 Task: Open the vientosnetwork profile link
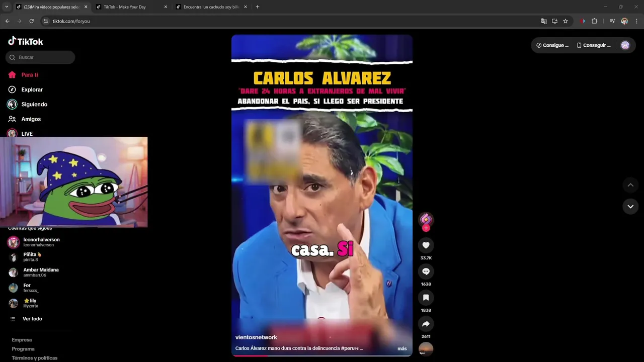pyautogui.click(x=256, y=337)
